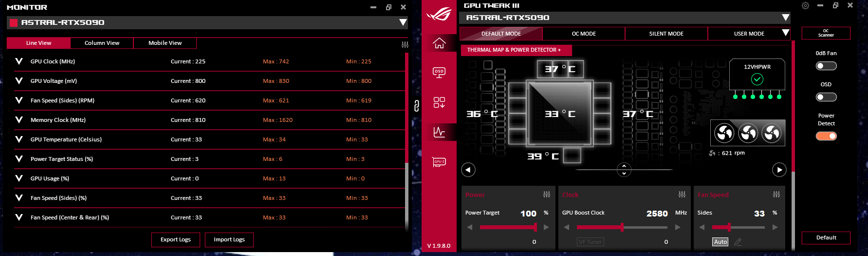Click the 12VHPWR green check status
The height and width of the screenshot is (256, 868).
click(x=757, y=79)
